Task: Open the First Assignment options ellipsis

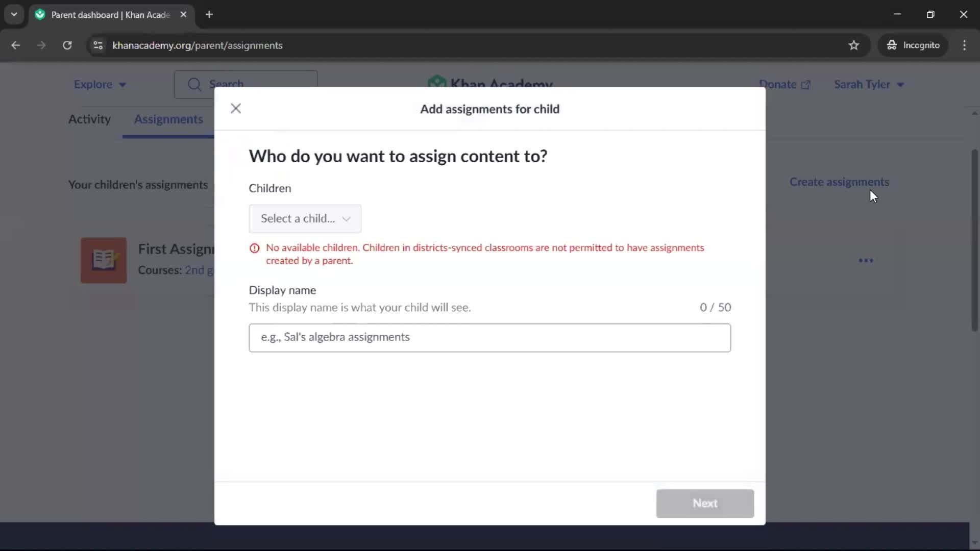Action: (866, 260)
